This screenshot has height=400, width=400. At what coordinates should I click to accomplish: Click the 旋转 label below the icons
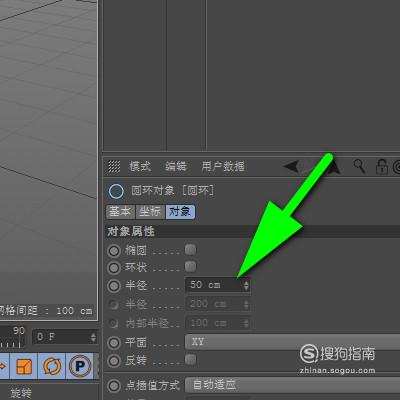click(x=21, y=393)
